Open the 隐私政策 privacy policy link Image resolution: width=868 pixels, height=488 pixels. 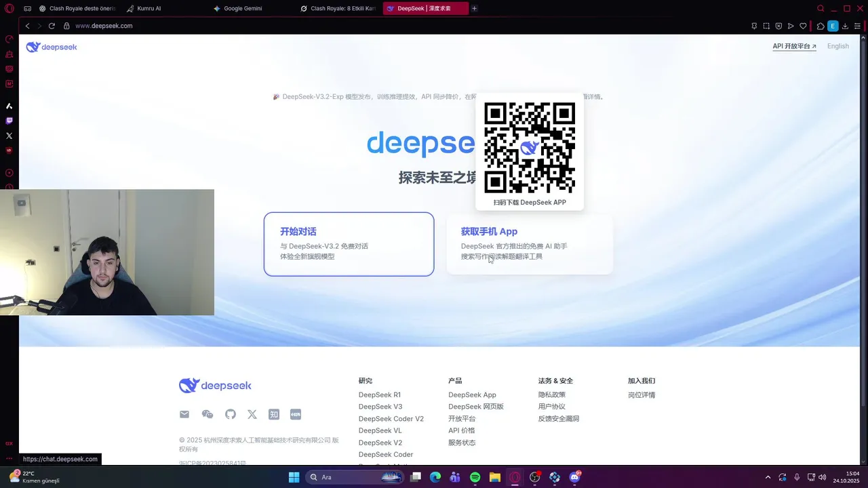click(552, 394)
